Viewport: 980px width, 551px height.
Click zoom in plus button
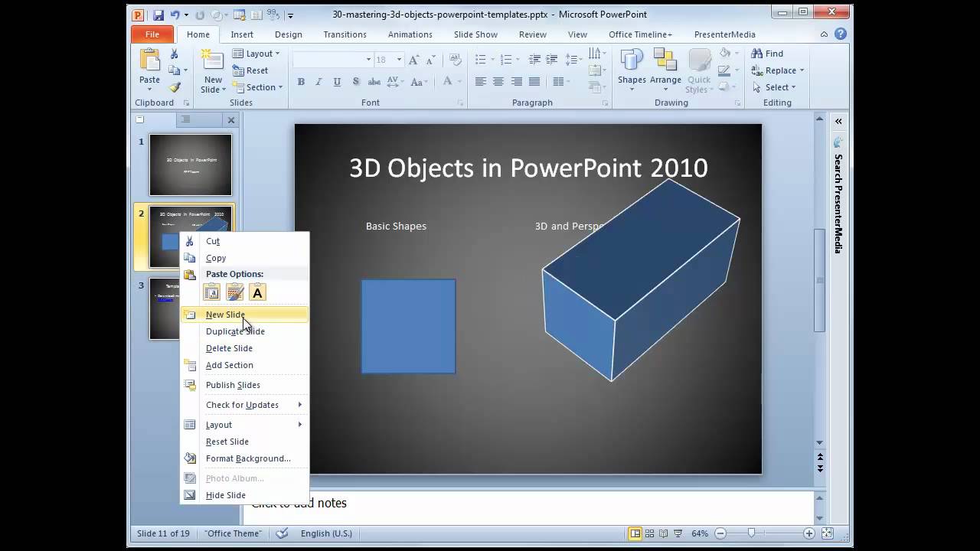click(808, 533)
